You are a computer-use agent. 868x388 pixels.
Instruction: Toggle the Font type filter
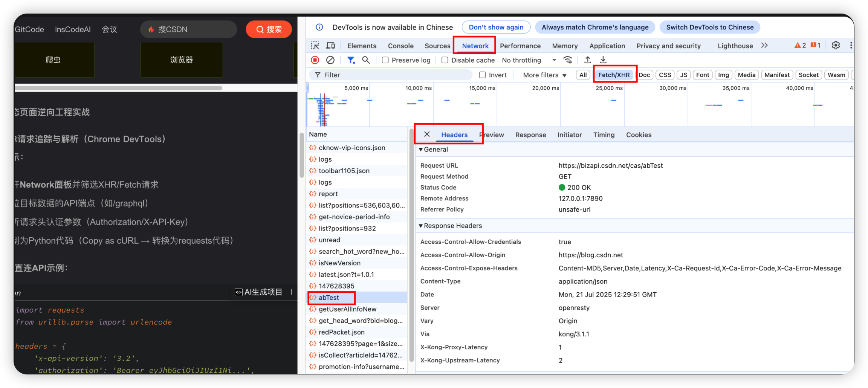[x=703, y=75]
